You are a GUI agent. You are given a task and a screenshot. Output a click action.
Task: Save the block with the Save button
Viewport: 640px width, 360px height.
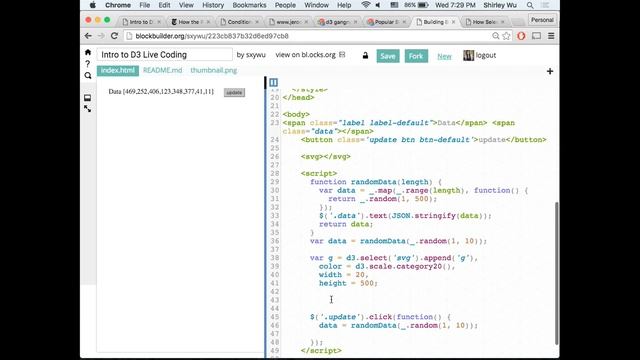click(388, 56)
